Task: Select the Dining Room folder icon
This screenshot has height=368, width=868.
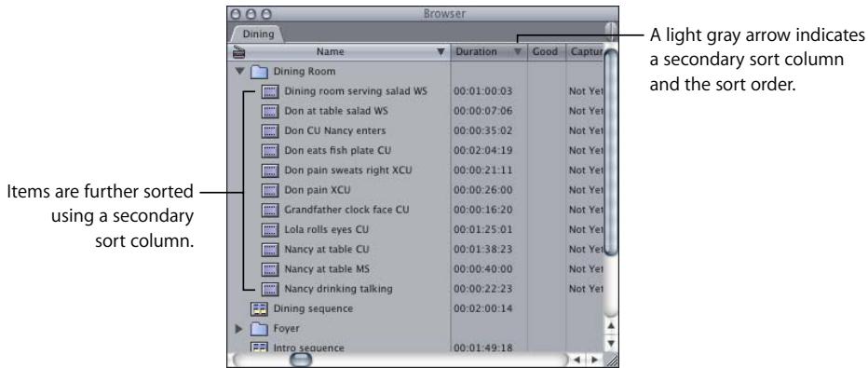Action: click(x=260, y=72)
